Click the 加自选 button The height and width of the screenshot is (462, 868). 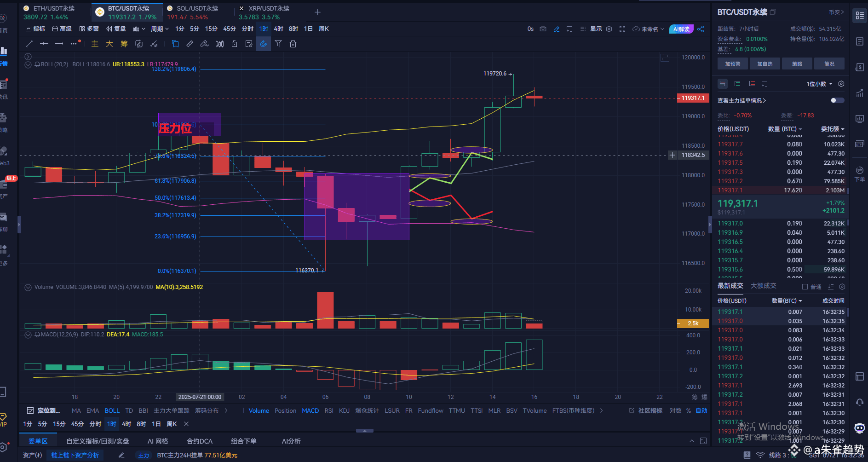pos(765,64)
